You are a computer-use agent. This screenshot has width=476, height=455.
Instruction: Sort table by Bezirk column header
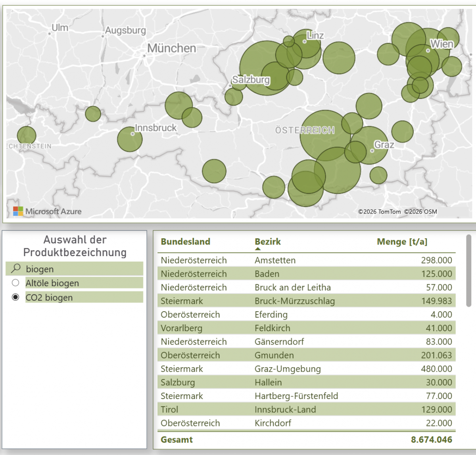[x=268, y=241]
